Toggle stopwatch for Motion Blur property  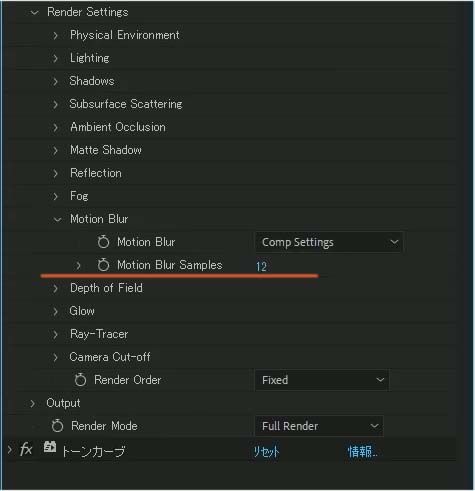coord(103,242)
